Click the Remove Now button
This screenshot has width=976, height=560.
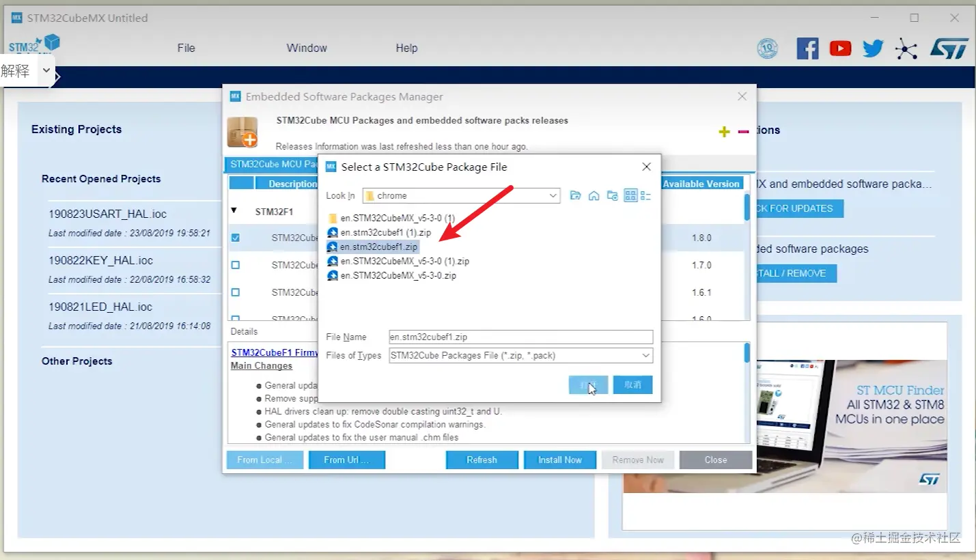(638, 460)
